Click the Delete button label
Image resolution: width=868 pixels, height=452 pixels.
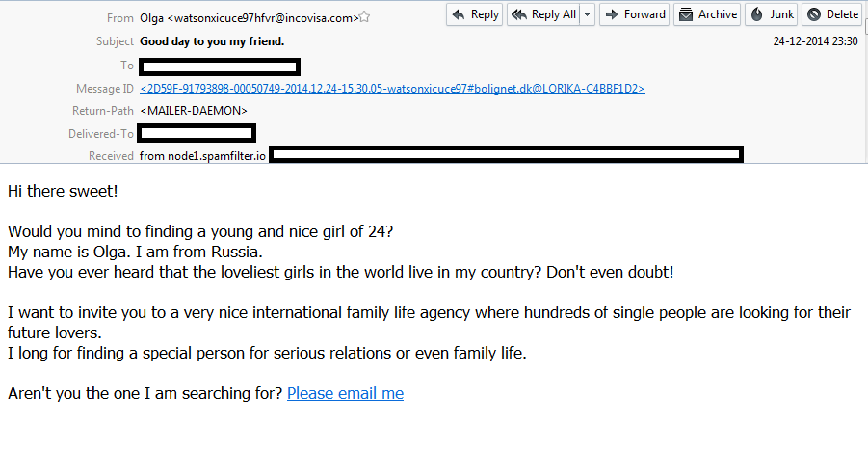pyautogui.click(x=842, y=14)
